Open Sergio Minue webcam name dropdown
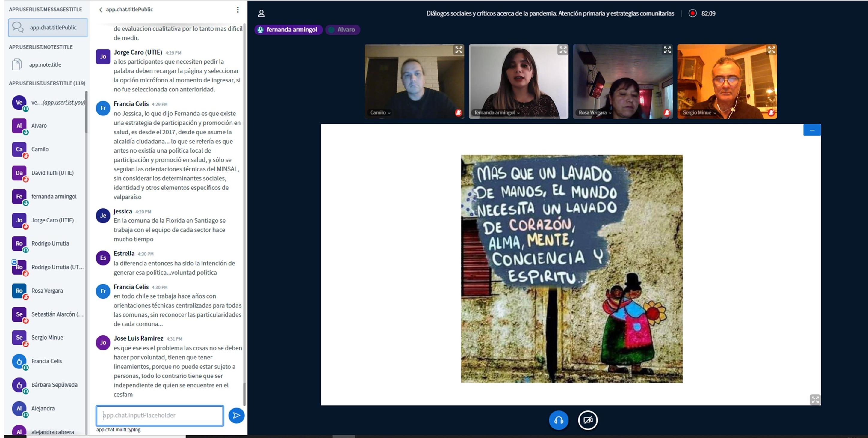This screenshot has height=438, width=868. 699,113
